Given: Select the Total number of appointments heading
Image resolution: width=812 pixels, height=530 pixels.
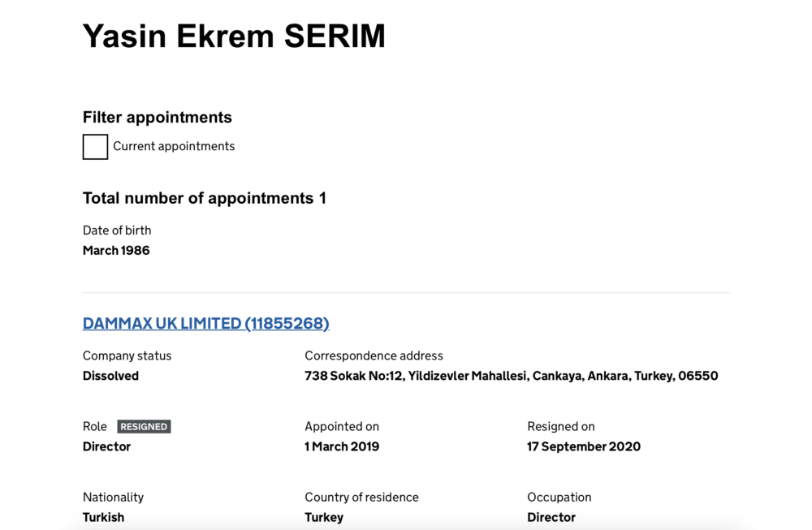Looking at the screenshot, I should pos(205,198).
